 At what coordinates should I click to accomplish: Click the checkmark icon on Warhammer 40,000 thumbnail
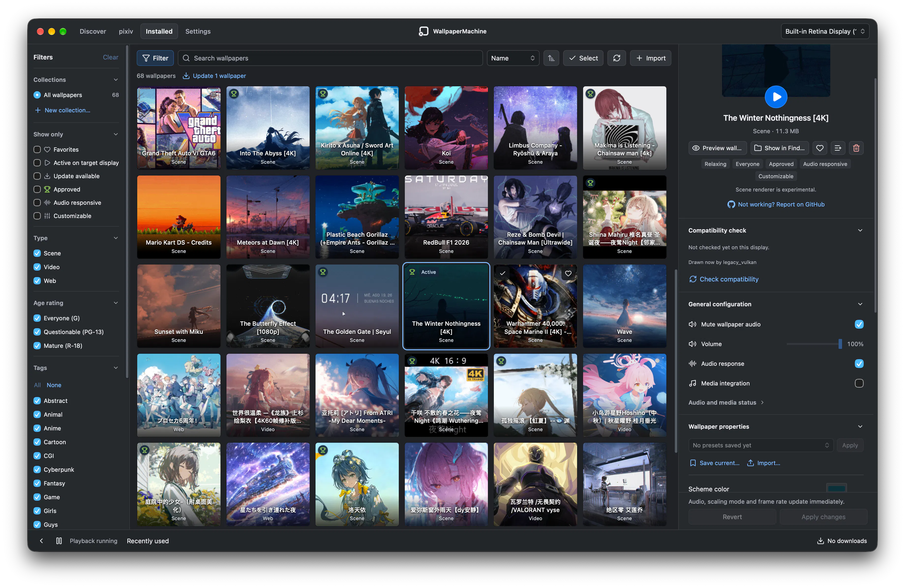[502, 273]
